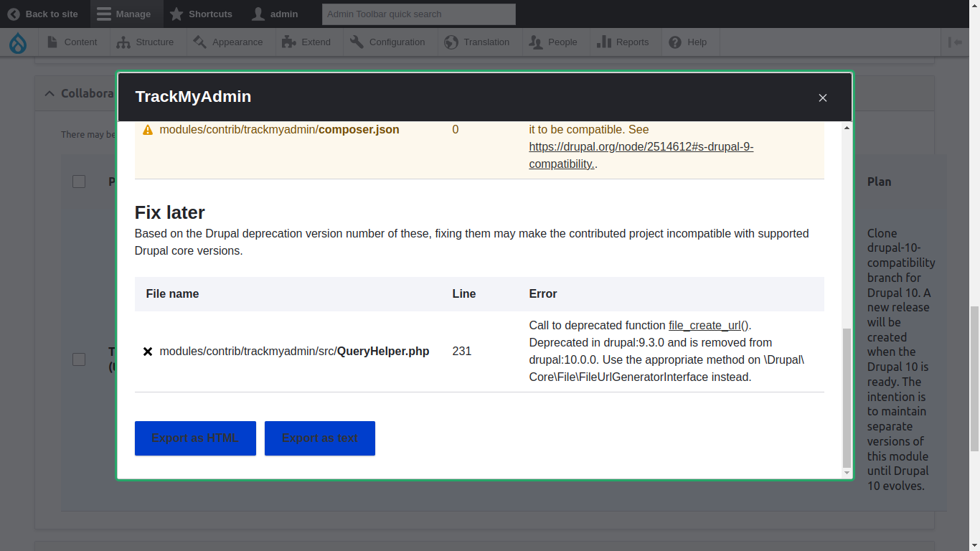Image resolution: width=980 pixels, height=551 pixels.
Task: Click the Structure hierarchy icon
Action: [123, 42]
